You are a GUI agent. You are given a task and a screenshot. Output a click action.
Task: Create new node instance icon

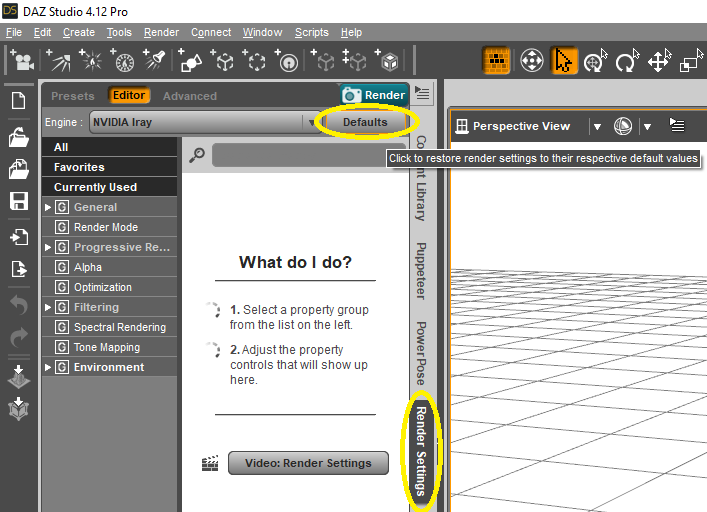323,60
